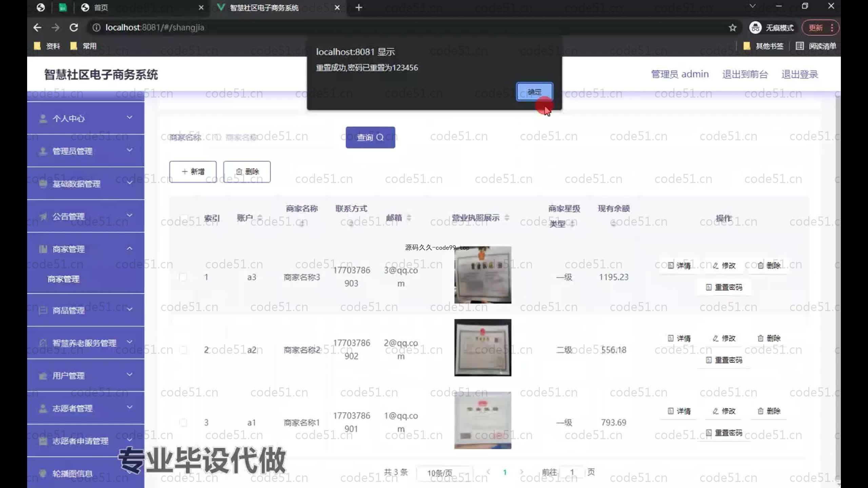
Task: Click the 退出到前台 link
Action: pyautogui.click(x=745, y=74)
